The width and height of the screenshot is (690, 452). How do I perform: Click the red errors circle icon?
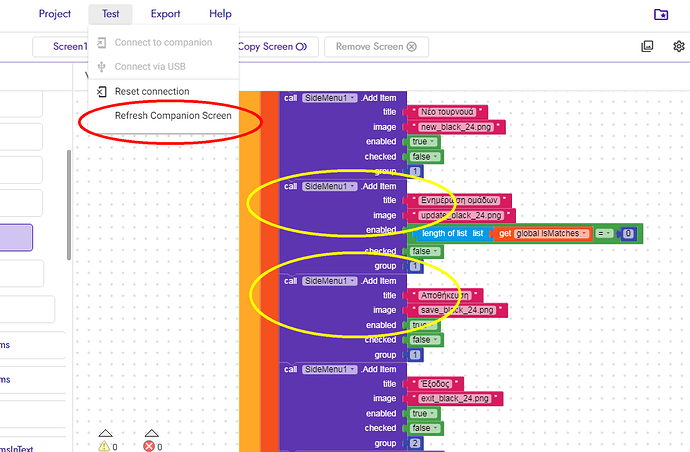tap(149, 446)
